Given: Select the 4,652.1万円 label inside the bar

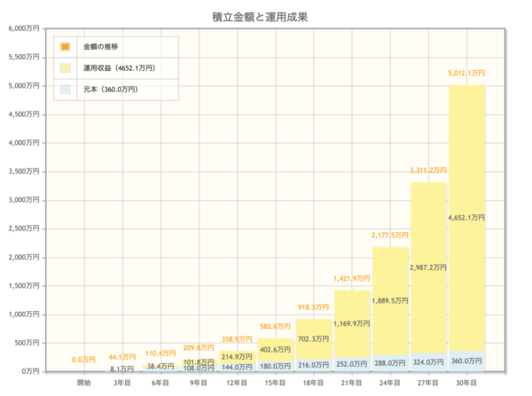Looking at the screenshot, I should [466, 217].
